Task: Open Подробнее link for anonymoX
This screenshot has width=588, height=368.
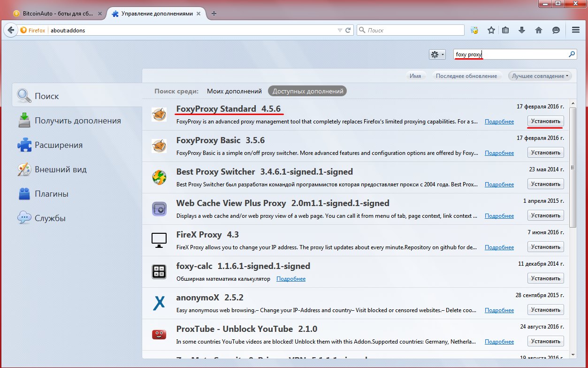Action: 499,310
